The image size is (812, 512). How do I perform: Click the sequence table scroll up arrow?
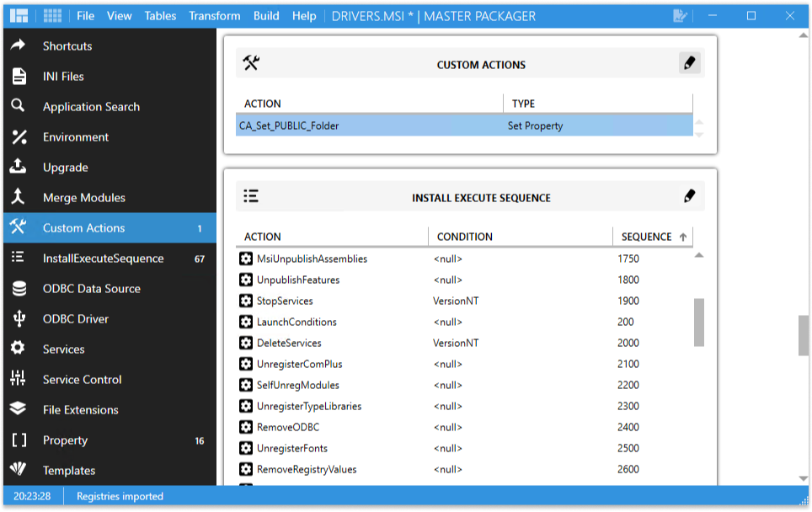tap(699, 254)
